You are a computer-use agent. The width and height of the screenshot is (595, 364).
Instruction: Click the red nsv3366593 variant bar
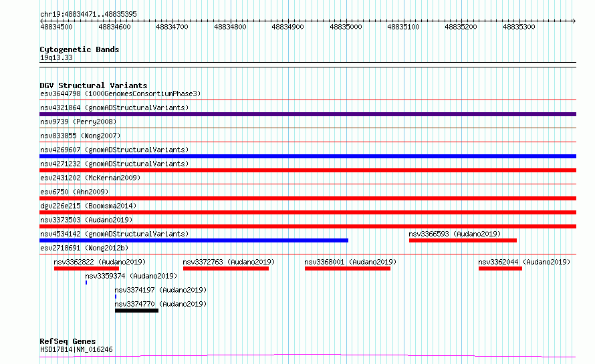[463, 240]
